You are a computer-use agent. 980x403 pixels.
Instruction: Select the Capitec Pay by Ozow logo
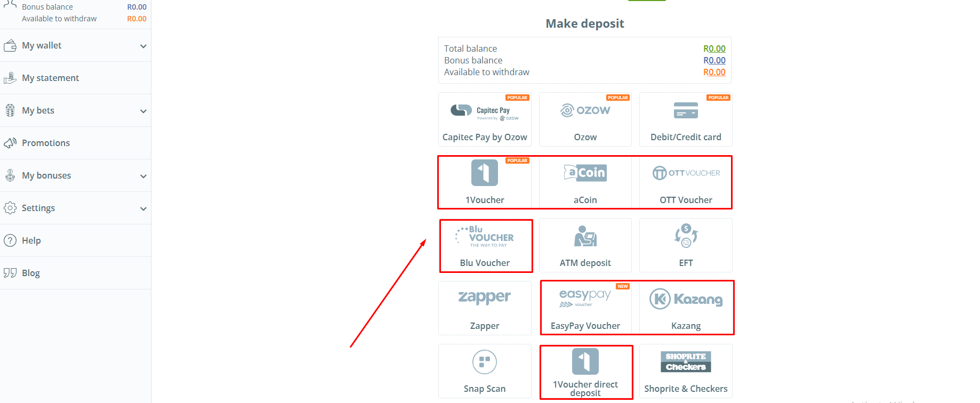tap(484, 111)
